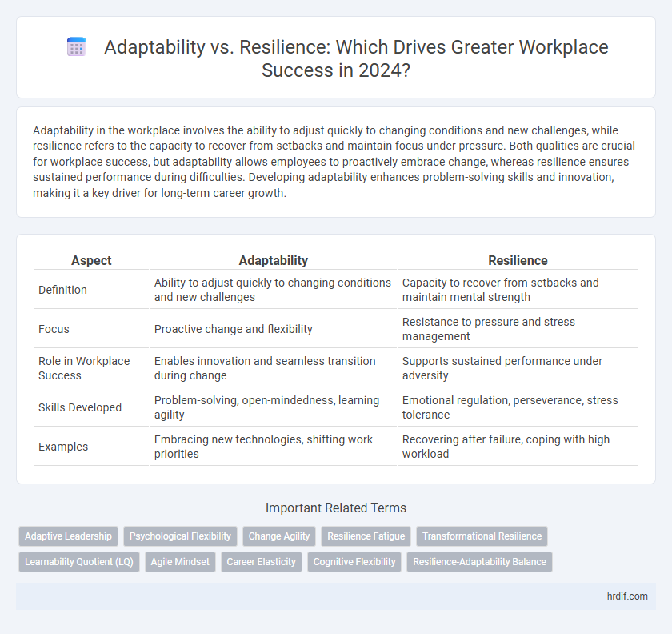This screenshot has width=672, height=634.
Task: Click the Cognitive Flexibility tag
Action: coord(354,562)
